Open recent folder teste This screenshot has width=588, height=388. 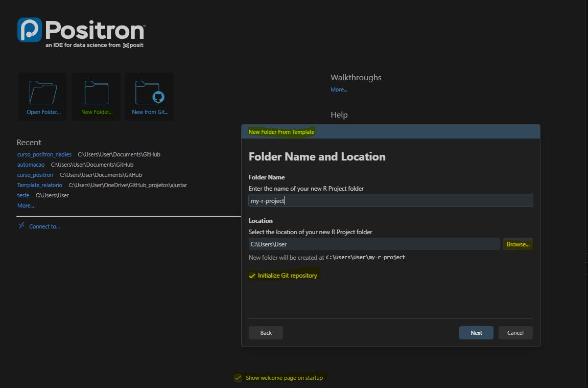(23, 195)
